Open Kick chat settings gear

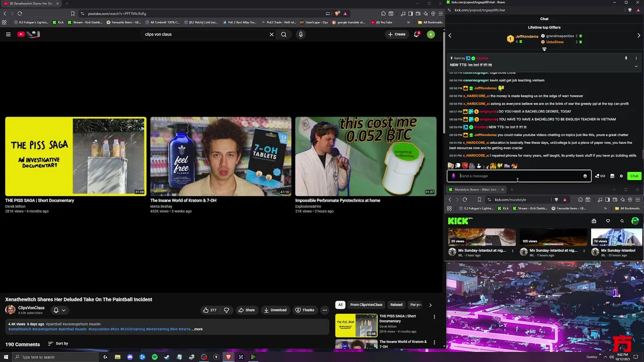pos(621,176)
